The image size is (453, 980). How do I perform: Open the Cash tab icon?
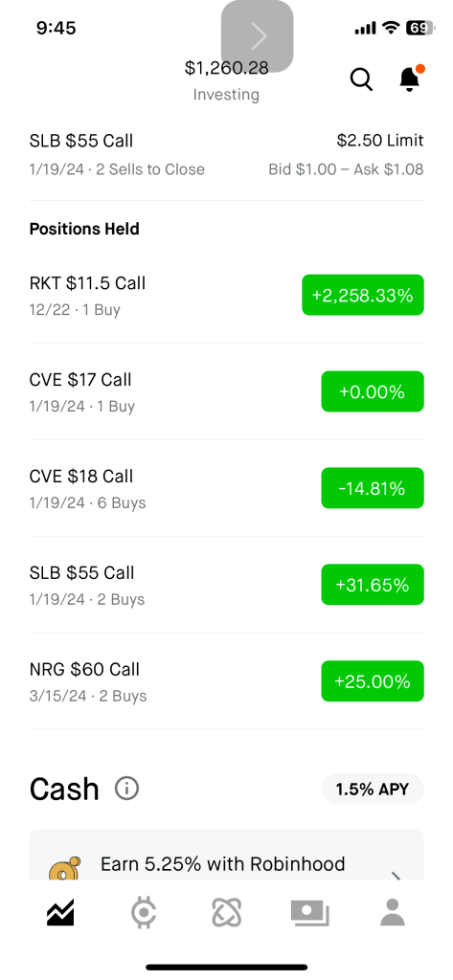[309, 912]
